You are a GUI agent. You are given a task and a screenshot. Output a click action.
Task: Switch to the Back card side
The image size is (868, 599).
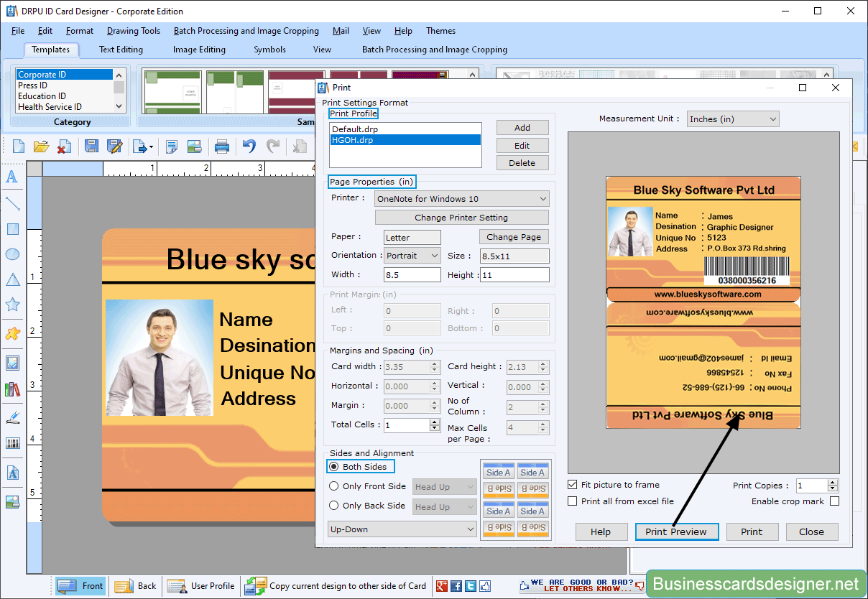135,586
